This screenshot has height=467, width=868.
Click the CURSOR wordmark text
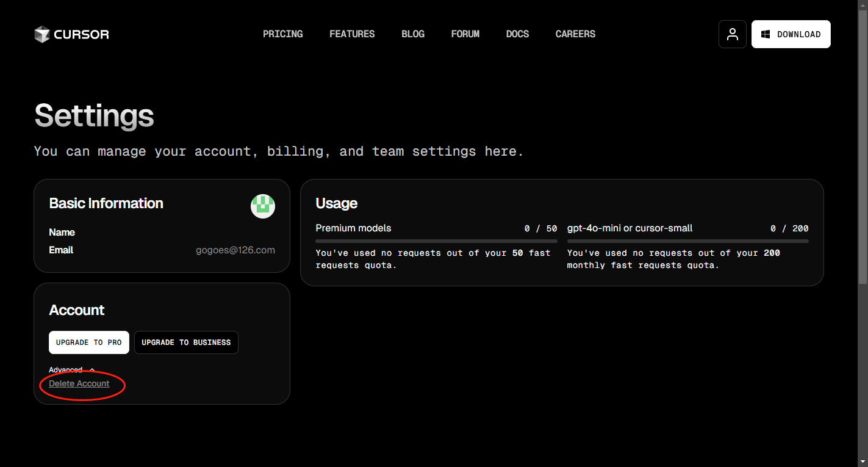82,34
